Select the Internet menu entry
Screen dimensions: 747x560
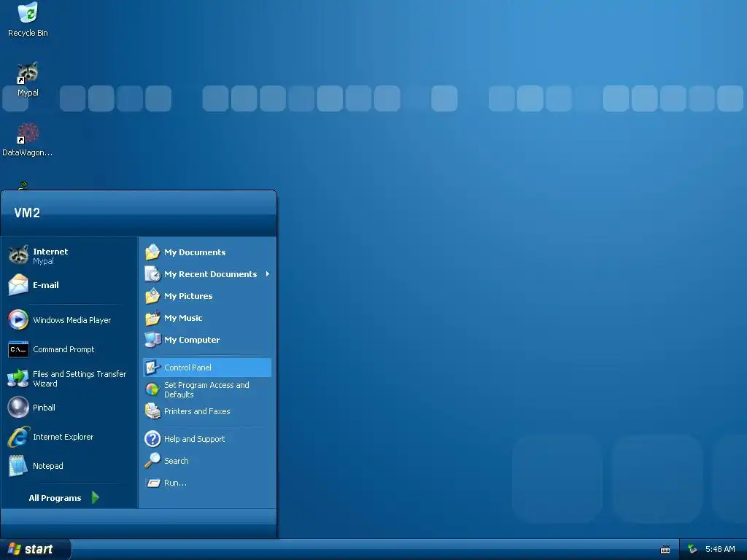pos(69,255)
